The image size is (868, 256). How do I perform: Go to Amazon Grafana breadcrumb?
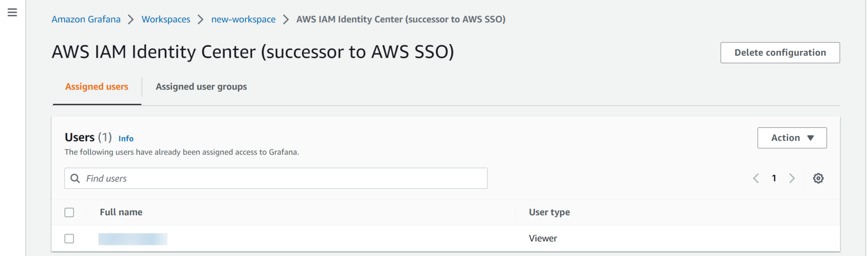tap(86, 20)
